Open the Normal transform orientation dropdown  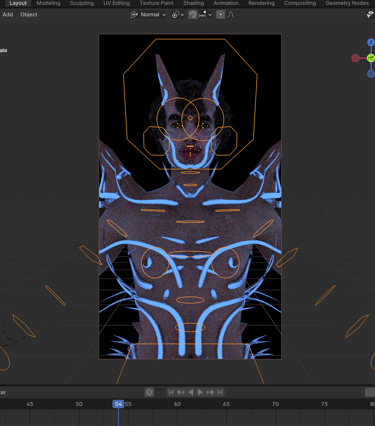click(148, 15)
